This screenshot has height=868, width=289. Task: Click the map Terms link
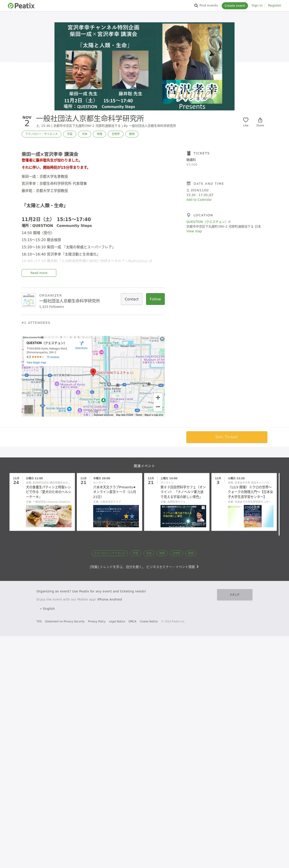(139, 415)
